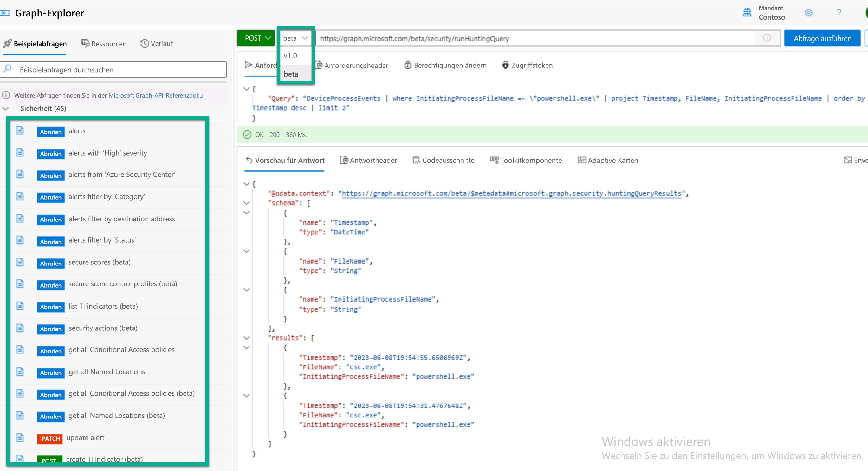Click document icon for alerts with 'High' severity

point(20,152)
